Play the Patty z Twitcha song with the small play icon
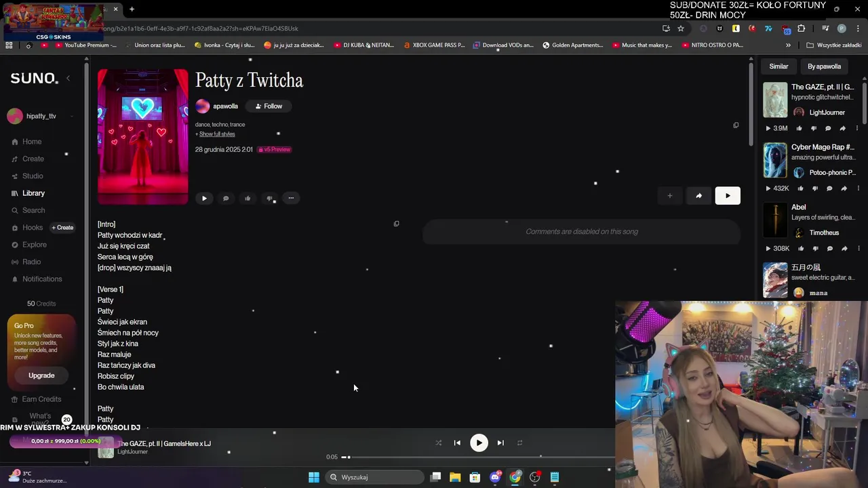868x488 pixels. pos(204,199)
